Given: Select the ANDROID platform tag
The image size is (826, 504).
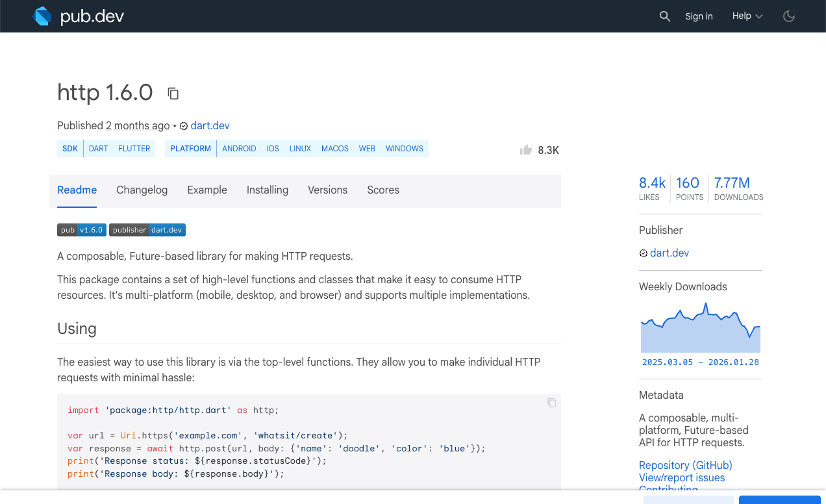Looking at the screenshot, I should (239, 149).
